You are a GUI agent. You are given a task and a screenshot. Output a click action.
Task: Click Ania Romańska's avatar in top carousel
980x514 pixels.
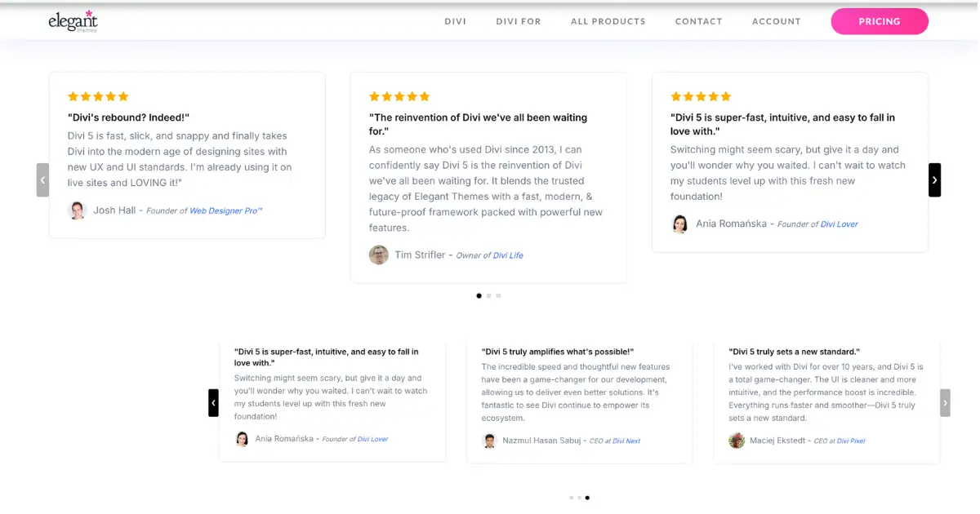[679, 224]
